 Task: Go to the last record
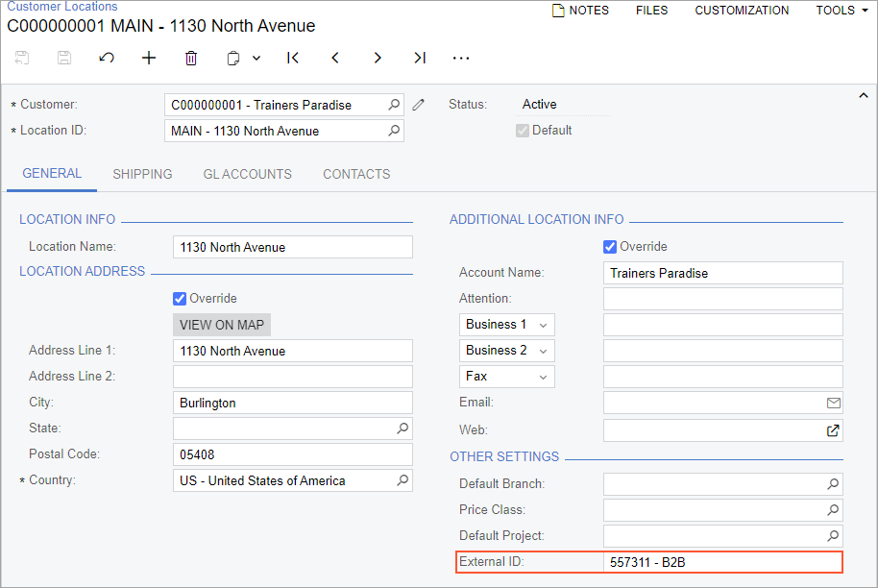(x=420, y=59)
